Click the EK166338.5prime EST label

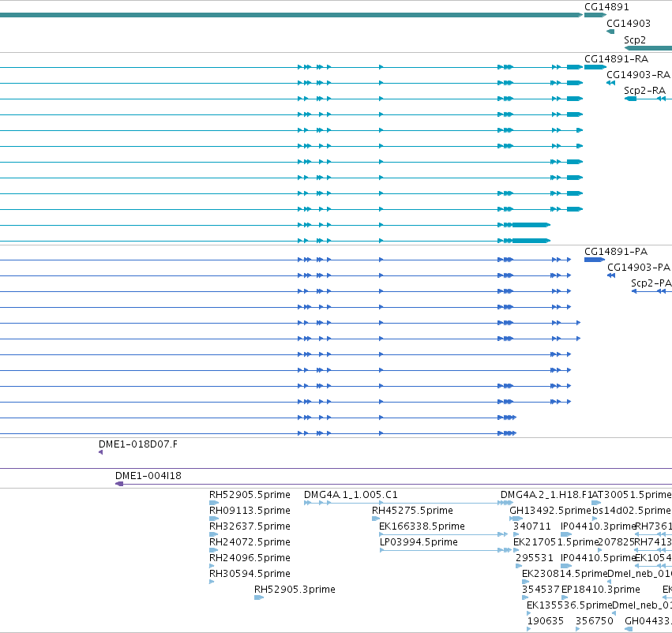pos(422,526)
